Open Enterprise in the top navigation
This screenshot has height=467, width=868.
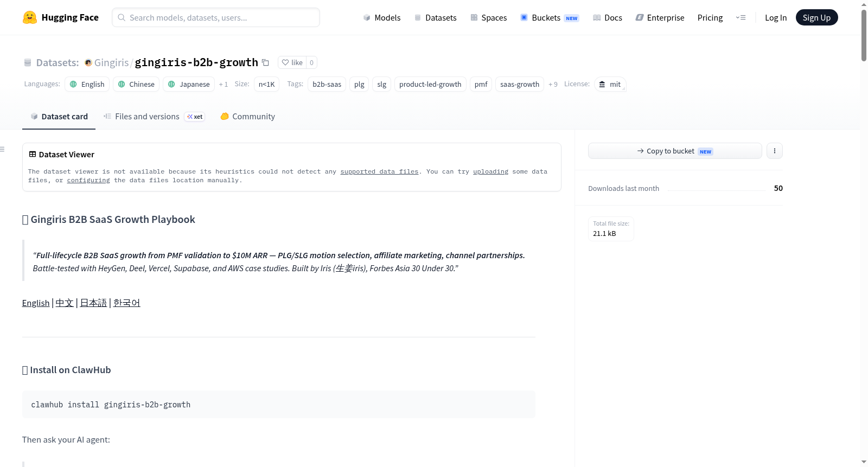tap(660, 17)
